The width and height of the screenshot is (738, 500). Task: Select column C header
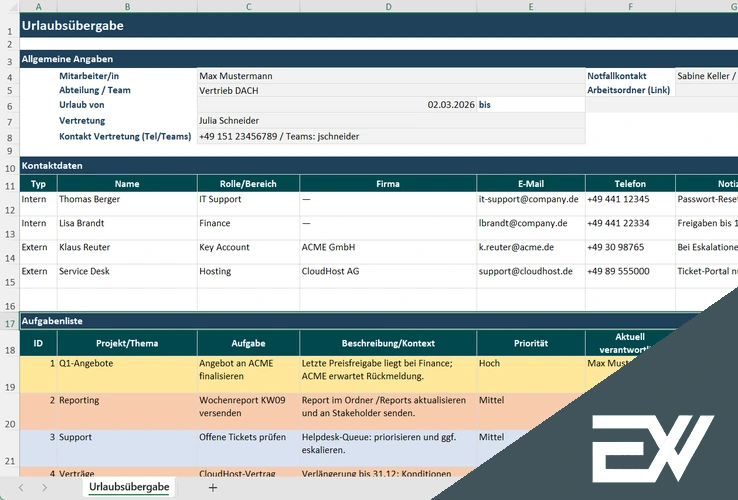pyautogui.click(x=249, y=7)
